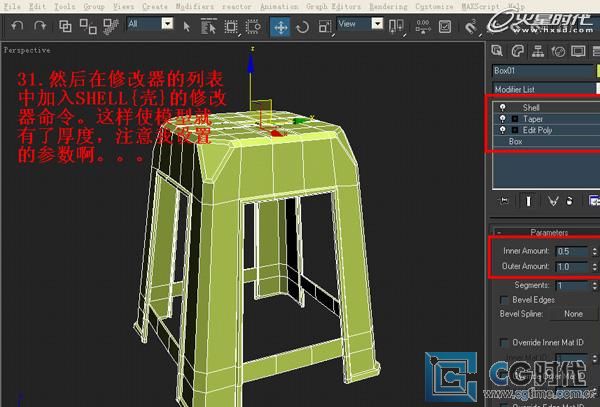Open the Group menu
The image size is (600, 407).
(x=94, y=7)
